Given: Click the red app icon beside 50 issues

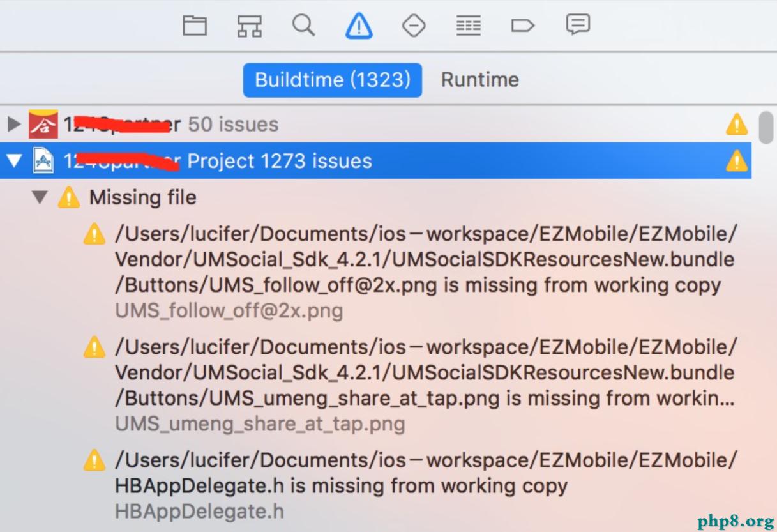Looking at the screenshot, I should point(43,124).
